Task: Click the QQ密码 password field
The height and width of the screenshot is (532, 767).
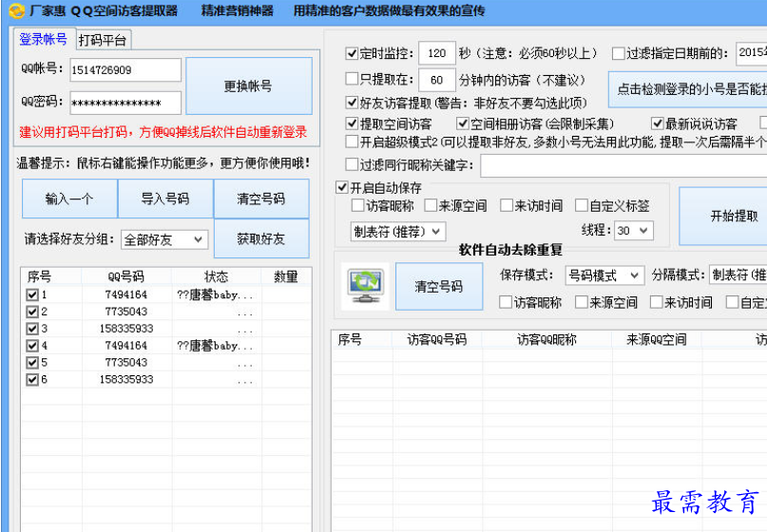Action: click(125, 103)
